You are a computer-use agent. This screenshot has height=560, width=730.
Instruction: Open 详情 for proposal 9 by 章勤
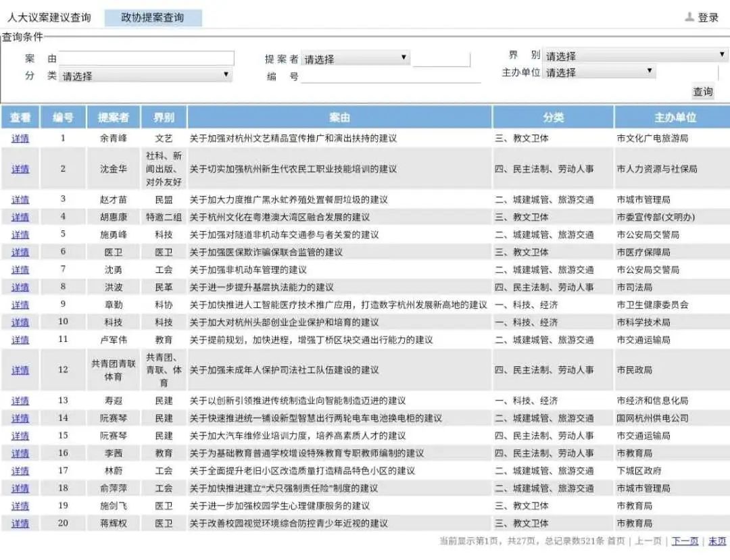tap(20, 305)
